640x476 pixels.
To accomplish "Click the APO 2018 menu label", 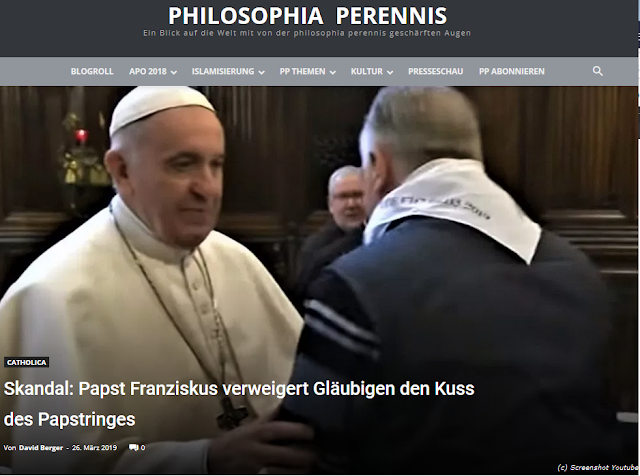I will [148, 71].
